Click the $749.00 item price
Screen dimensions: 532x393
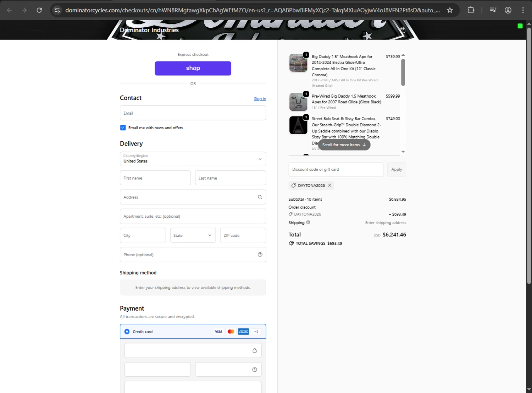click(x=393, y=119)
